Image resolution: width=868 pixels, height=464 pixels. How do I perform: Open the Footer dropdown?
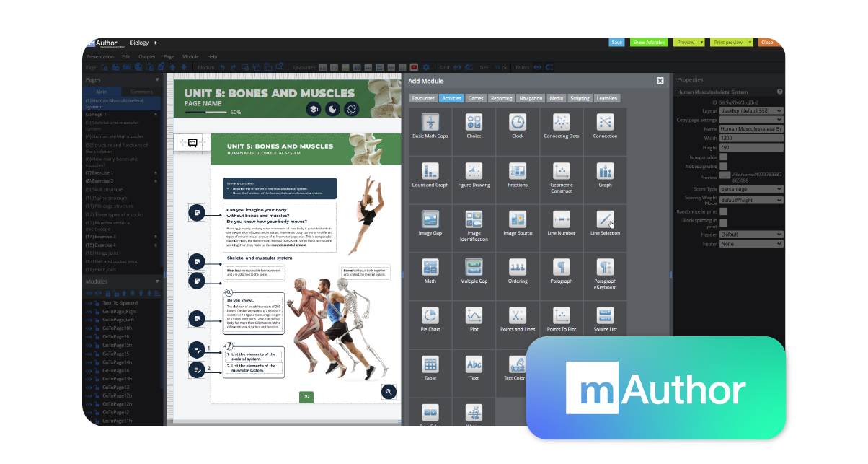(751, 244)
